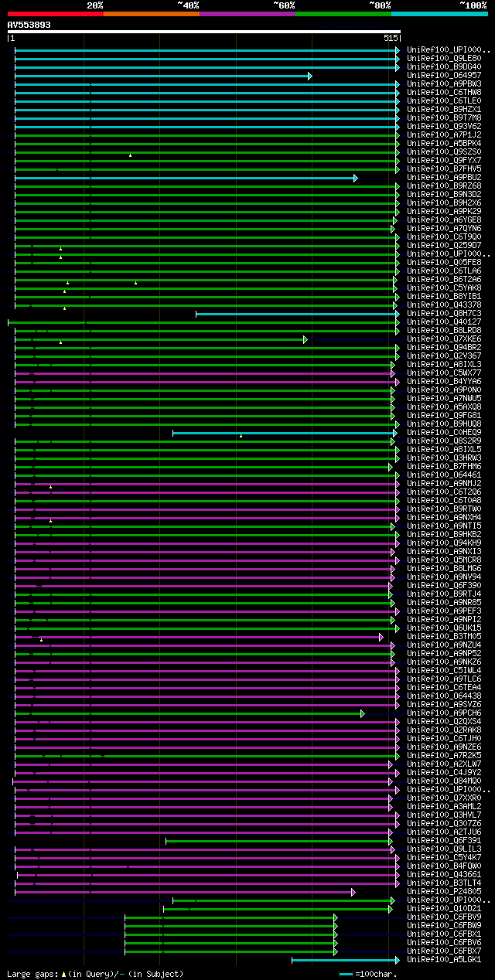The image size is (495, 980).
Task: Select label UniRef100_C6FBX1
Action: point(444,934)
